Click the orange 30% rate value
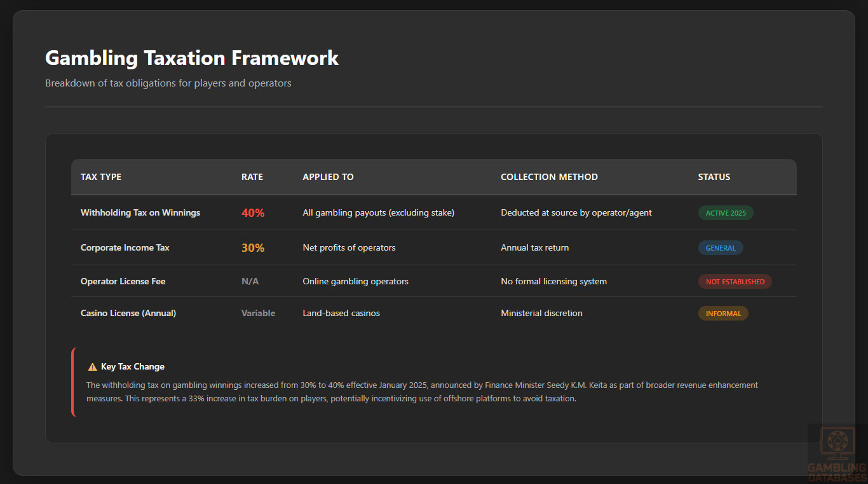 253,248
